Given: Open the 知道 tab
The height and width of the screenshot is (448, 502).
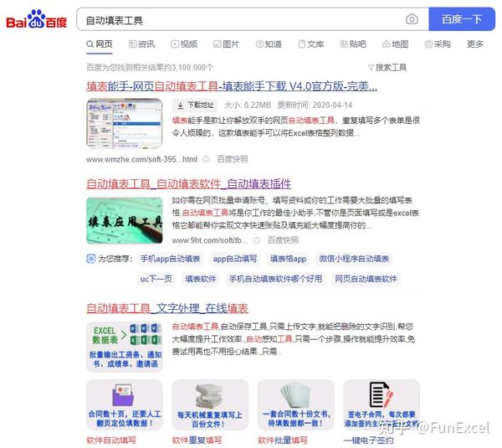Looking at the screenshot, I should [269, 44].
